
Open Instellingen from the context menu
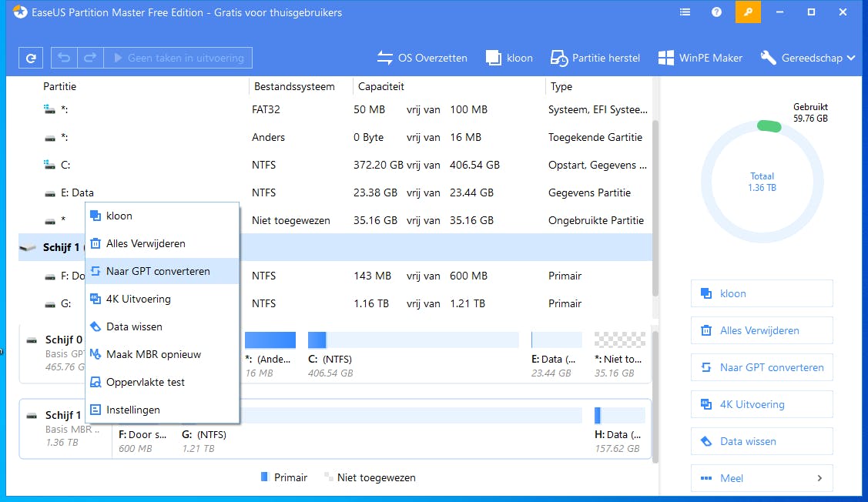tap(163, 410)
